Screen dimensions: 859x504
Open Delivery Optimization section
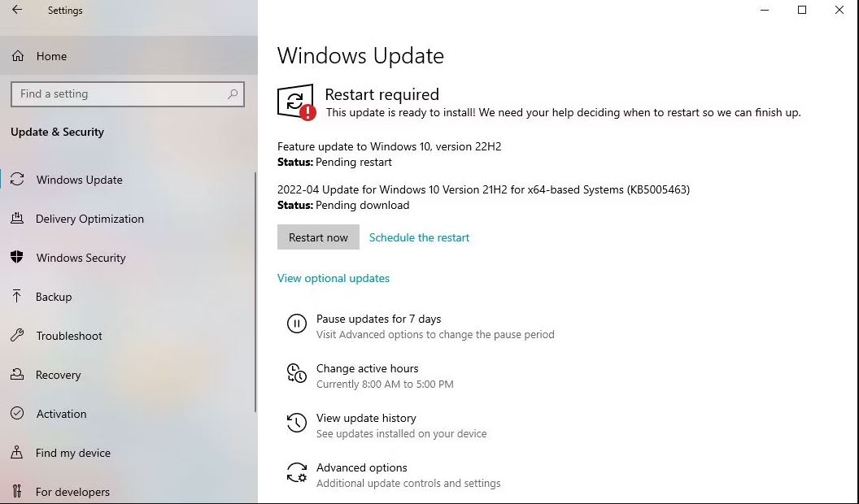[89, 219]
